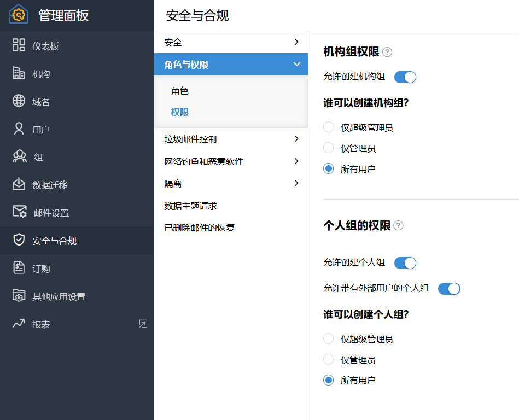
Task: Turn off 允许创建个人组 switch
Action: [x=405, y=263]
